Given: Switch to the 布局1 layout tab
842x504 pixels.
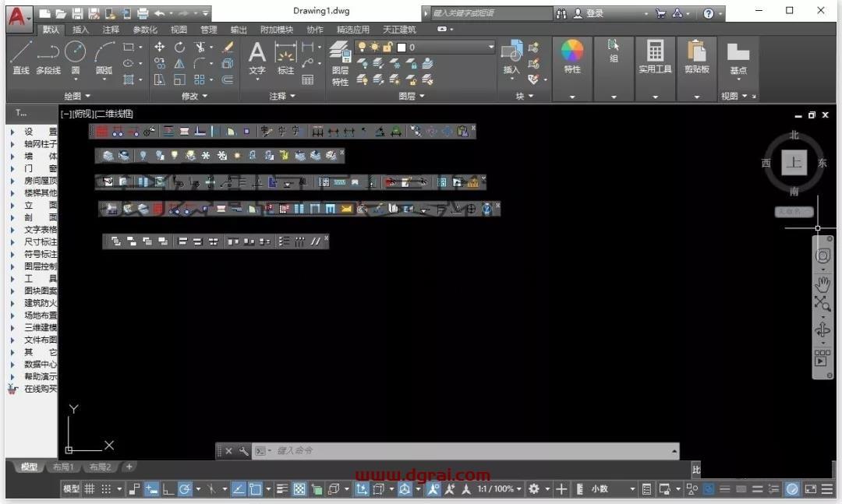Looking at the screenshot, I should pyautogui.click(x=63, y=467).
